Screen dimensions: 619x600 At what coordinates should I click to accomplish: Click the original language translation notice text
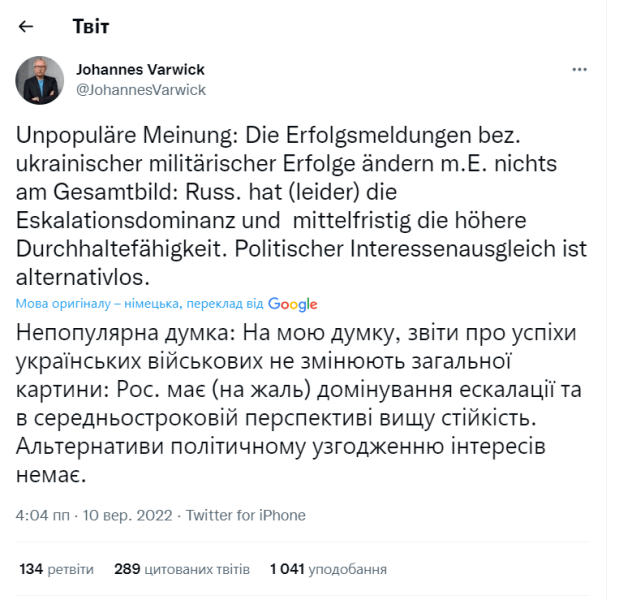[x=140, y=305]
